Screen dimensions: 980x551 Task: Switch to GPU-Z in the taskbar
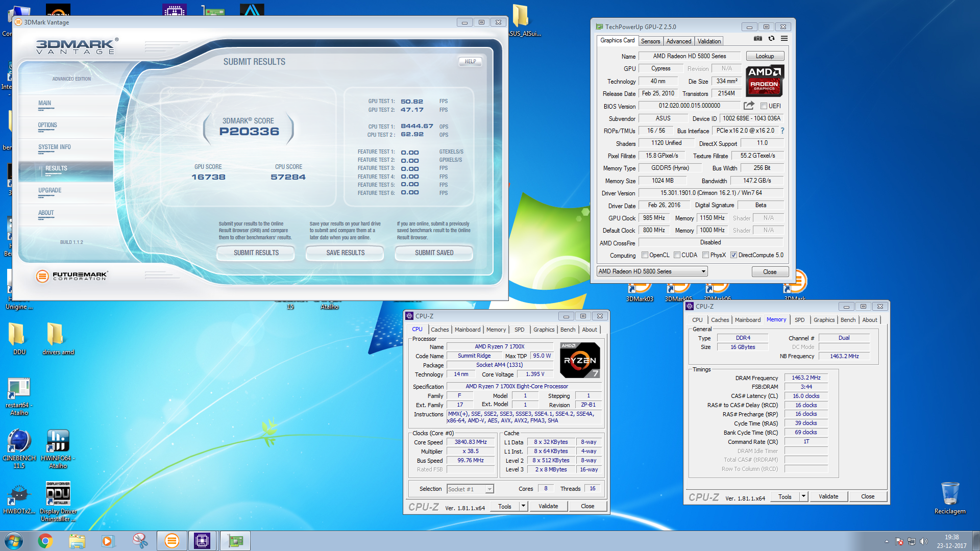pos(235,541)
